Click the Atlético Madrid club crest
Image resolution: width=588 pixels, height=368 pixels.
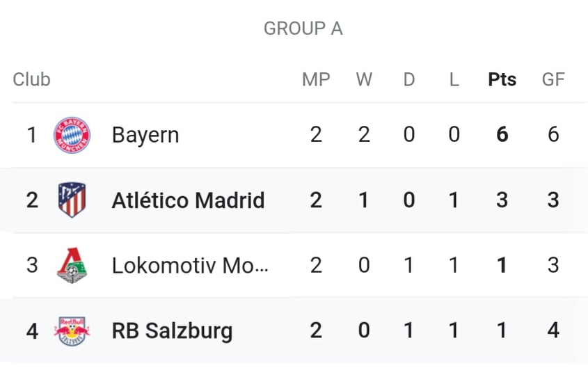[x=72, y=200]
